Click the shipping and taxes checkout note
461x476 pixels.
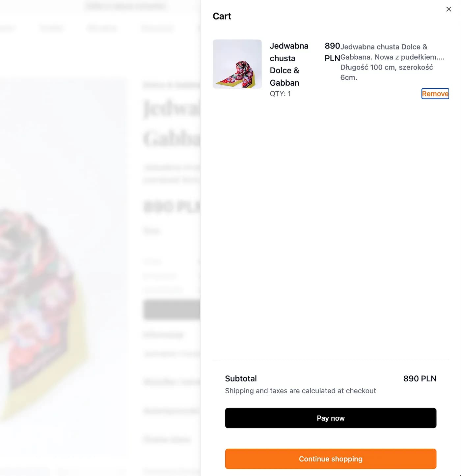[300, 391]
